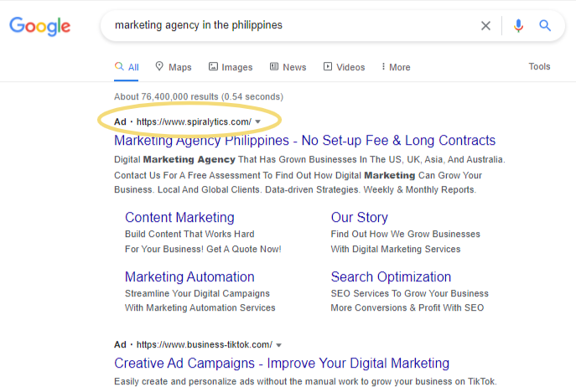
Task: Click the https://www.spiralytics.com/ URL text
Action: point(194,121)
